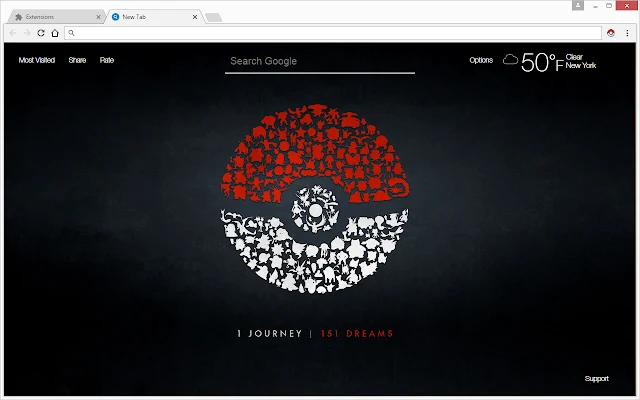Close the Extensions tab
This screenshot has height=400, width=640.
(x=98, y=17)
